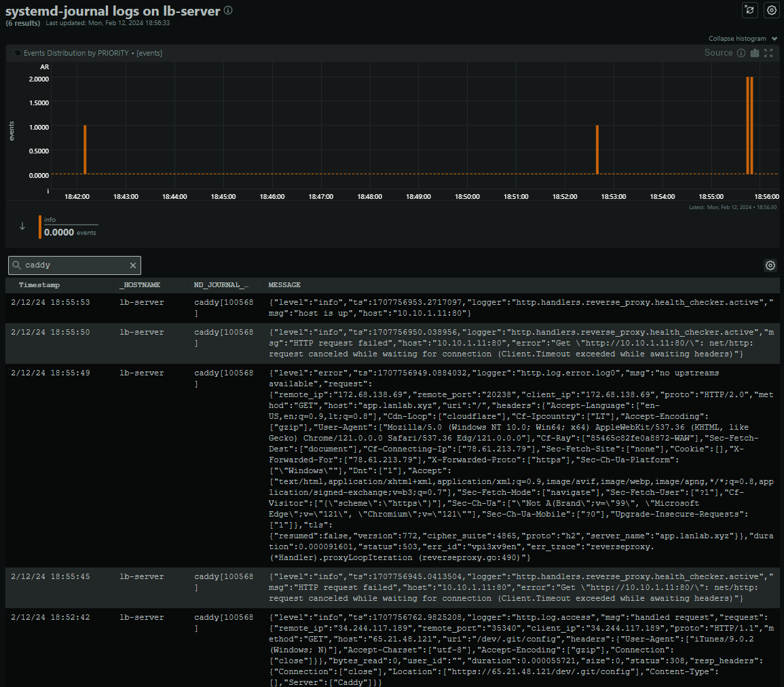Click the chart icon before Events Distribution
Screen dimensions: 784x687
(x=17, y=53)
